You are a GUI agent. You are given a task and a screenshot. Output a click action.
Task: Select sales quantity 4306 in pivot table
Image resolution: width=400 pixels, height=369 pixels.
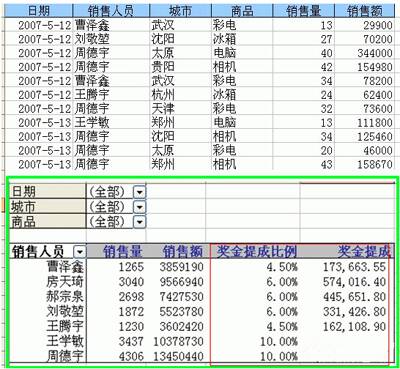click(131, 356)
